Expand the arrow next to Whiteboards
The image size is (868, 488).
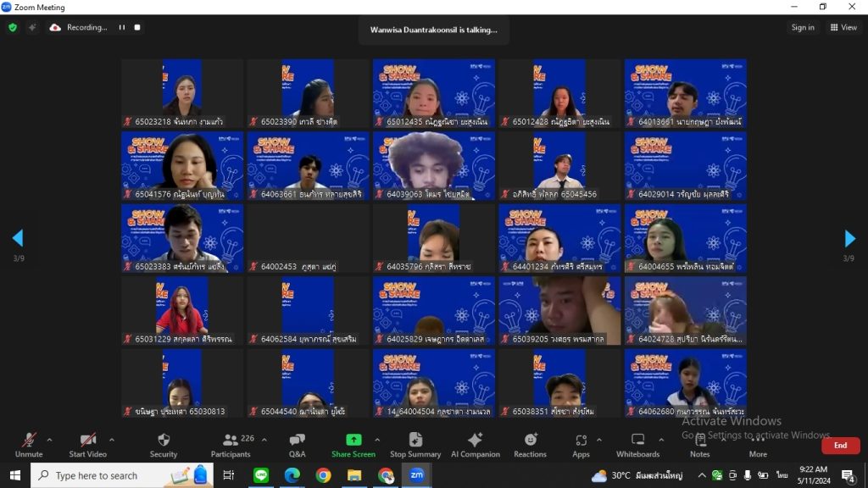(661, 440)
